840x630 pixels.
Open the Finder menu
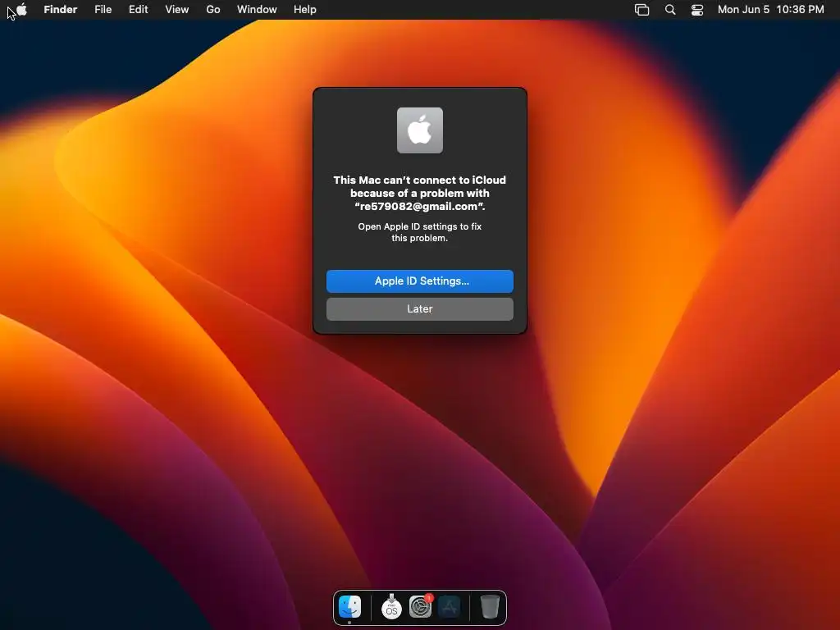(60, 10)
